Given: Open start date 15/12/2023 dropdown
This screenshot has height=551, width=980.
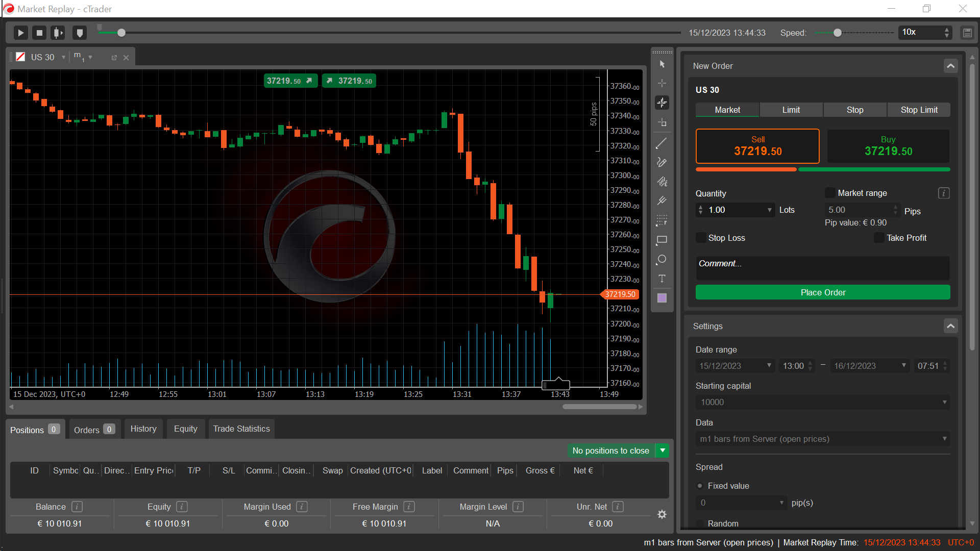Looking at the screenshot, I should tap(769, 366).
